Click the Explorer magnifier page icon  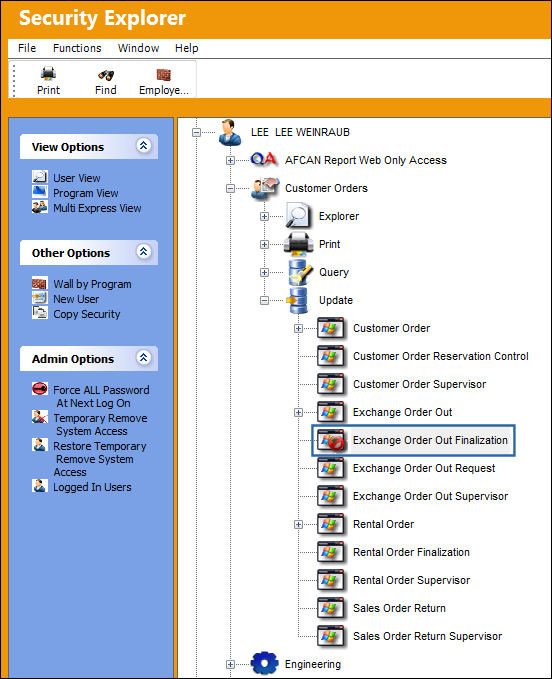point(297,216)
